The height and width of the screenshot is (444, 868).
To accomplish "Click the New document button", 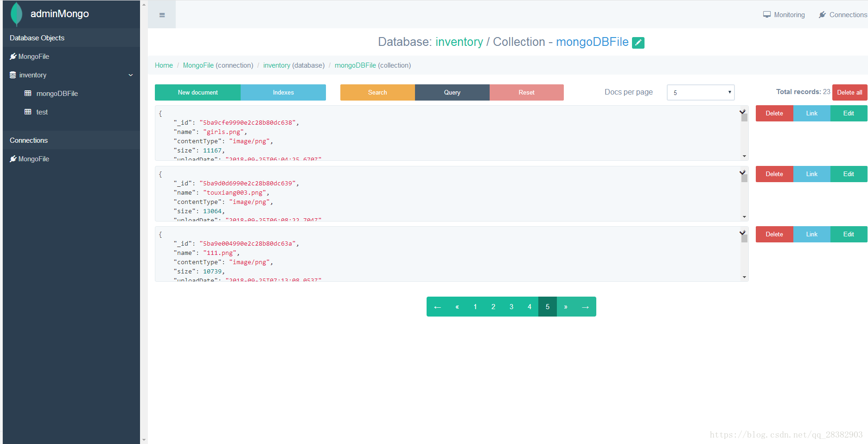I will 198,93.
